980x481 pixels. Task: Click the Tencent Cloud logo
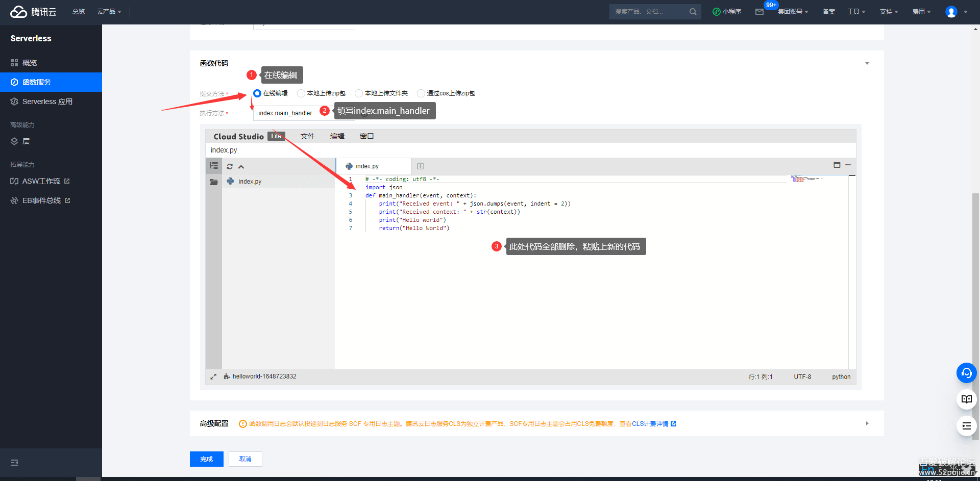click(33, 12)
